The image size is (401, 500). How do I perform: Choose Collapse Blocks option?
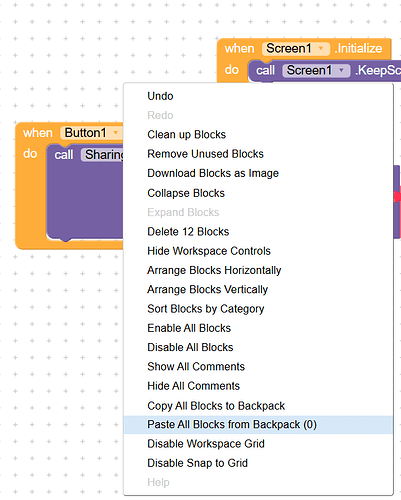258,193
